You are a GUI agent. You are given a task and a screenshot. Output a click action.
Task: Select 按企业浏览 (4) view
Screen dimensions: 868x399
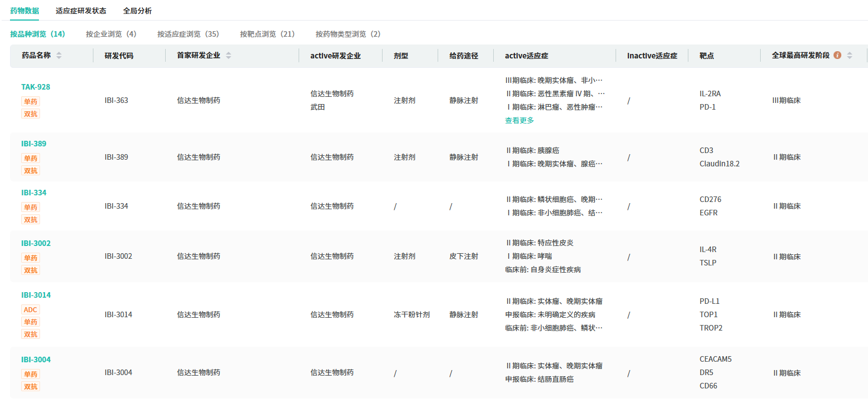click(x=111, y=34)
